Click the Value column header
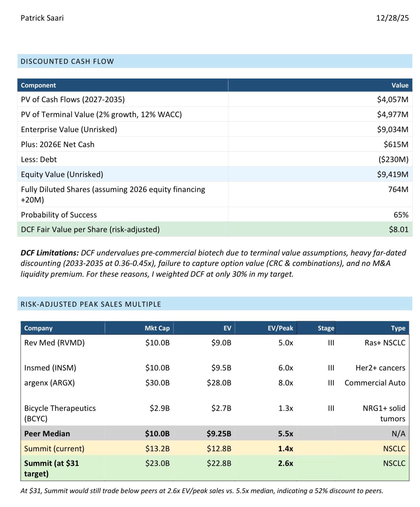420x507 pixels. pos(400,85)
